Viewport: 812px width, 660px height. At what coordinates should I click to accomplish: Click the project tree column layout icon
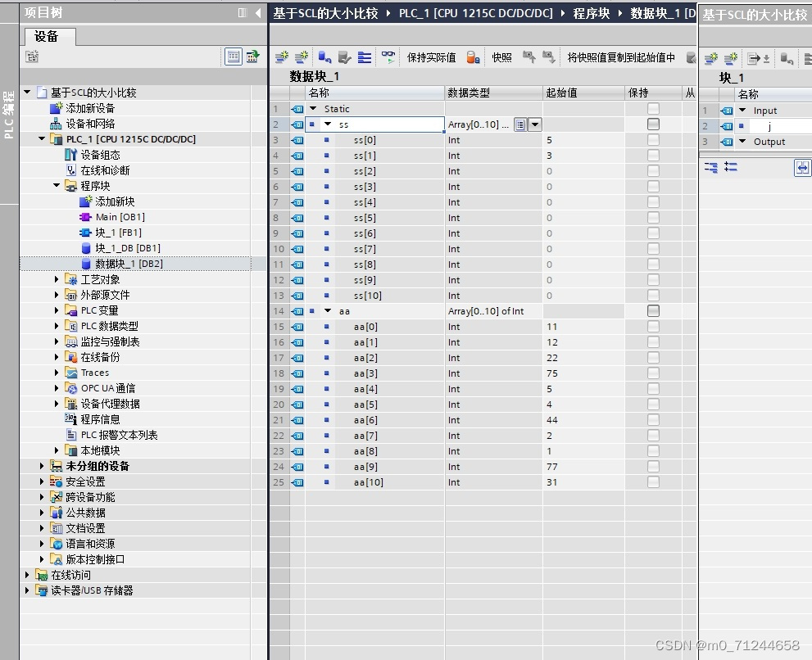tap(243, 12)
